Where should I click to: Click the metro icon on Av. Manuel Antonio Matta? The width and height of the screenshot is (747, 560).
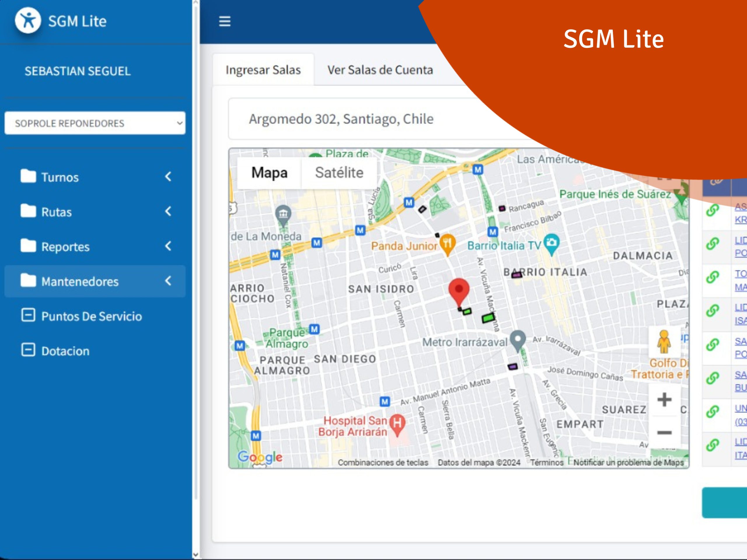[385, 402]
